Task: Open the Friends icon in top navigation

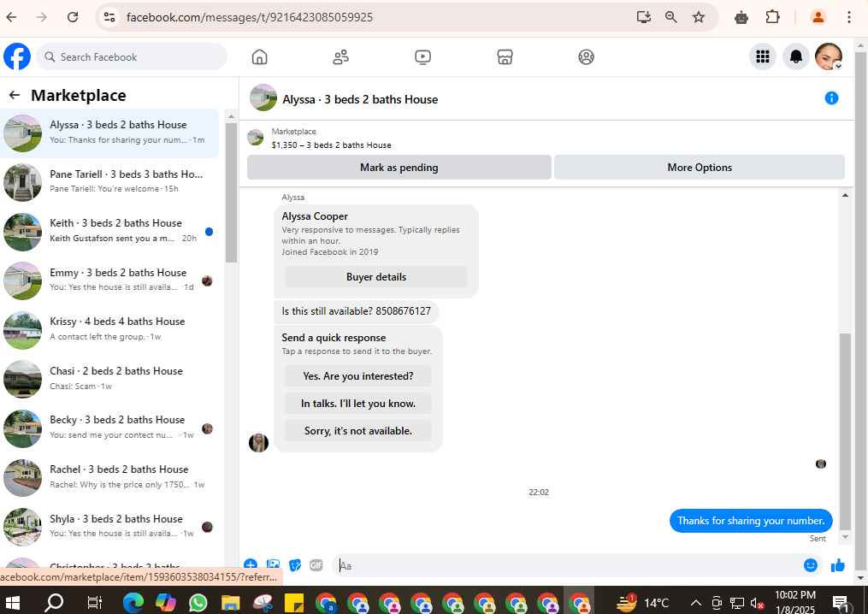Action: click(340, 57)
